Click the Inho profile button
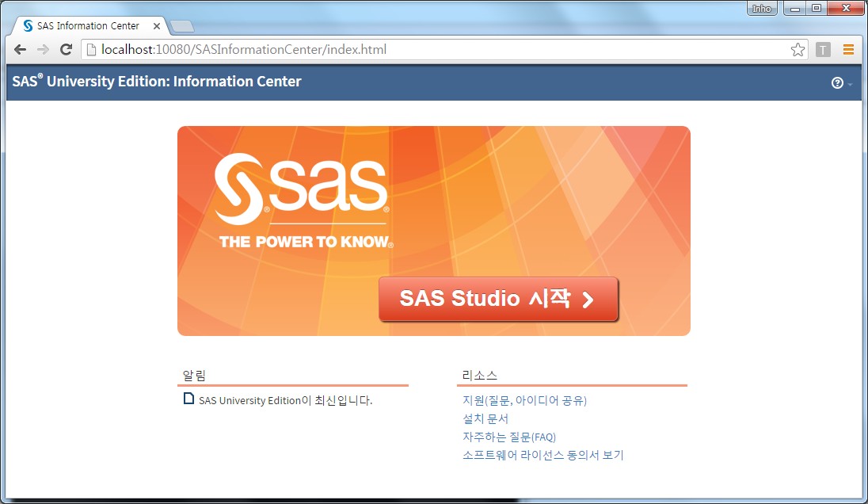The width and height of the screenshot is (868, 504). point(762,8)
